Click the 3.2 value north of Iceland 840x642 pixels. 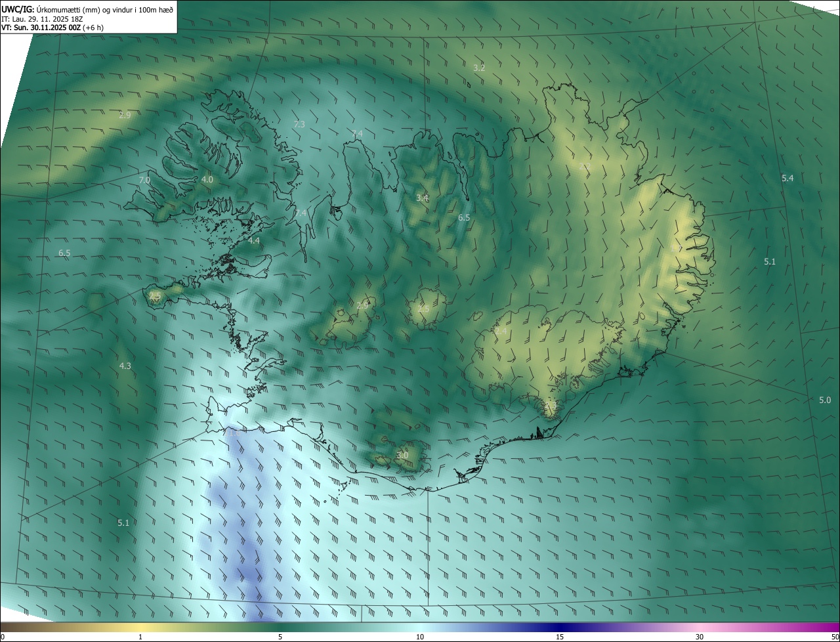(x=479, y=68)
